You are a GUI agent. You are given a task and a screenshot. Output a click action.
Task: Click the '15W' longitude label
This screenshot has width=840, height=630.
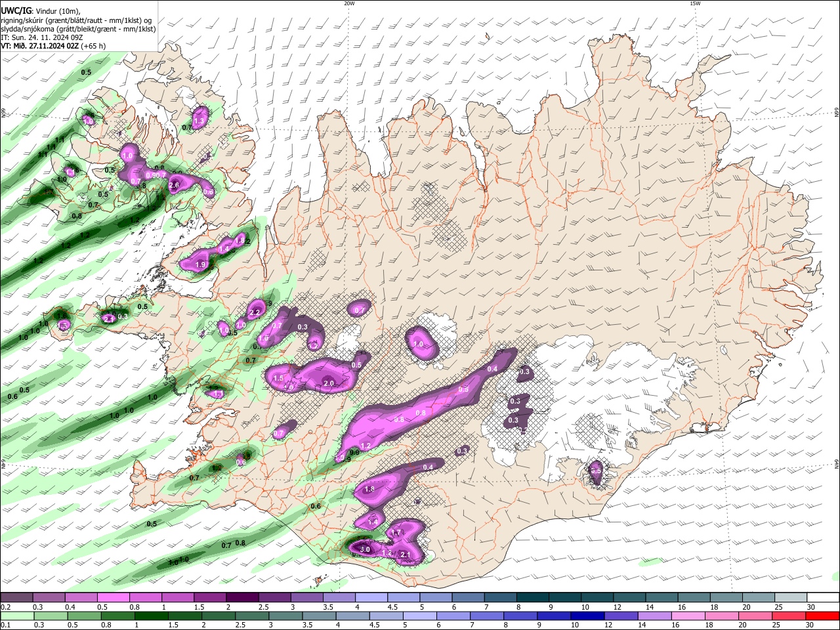pyautogui.click(x=695, y=3)
